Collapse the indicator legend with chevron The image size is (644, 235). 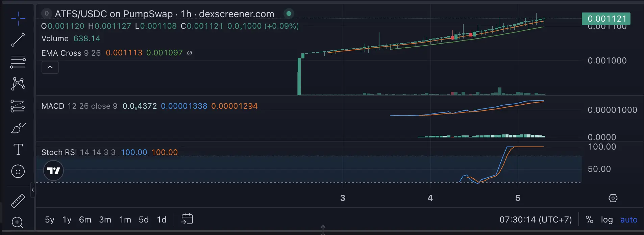(x=50, y=67)
